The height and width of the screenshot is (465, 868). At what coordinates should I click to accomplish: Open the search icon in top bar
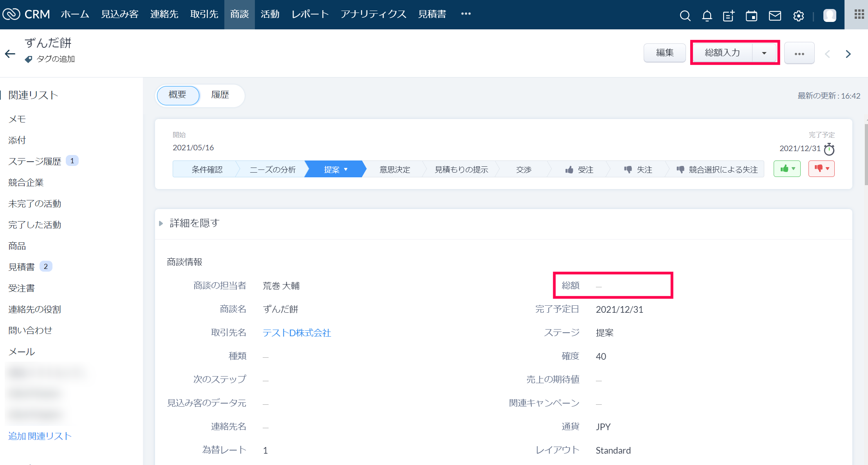pos(685,16)
